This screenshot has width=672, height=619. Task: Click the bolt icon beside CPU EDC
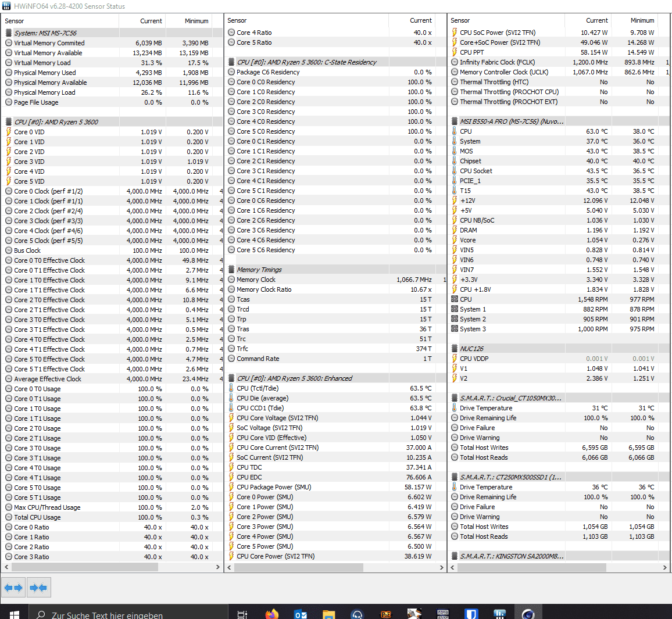click(x=231, y=477)
